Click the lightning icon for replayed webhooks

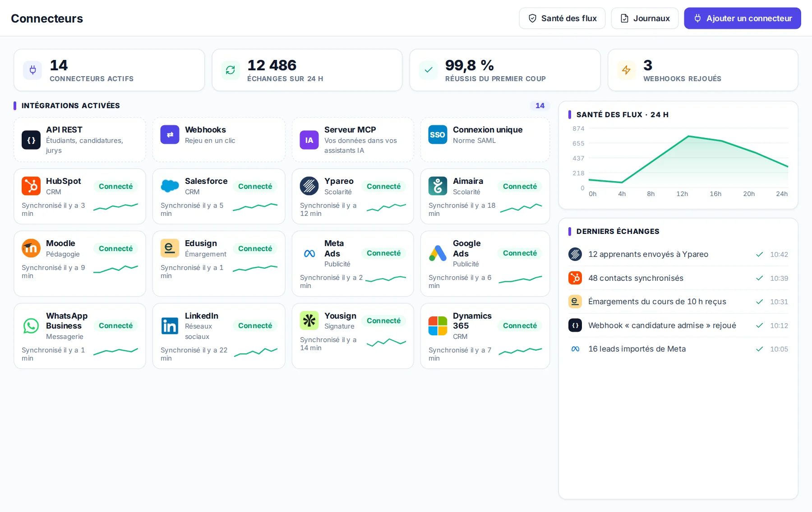click(626, 70)
